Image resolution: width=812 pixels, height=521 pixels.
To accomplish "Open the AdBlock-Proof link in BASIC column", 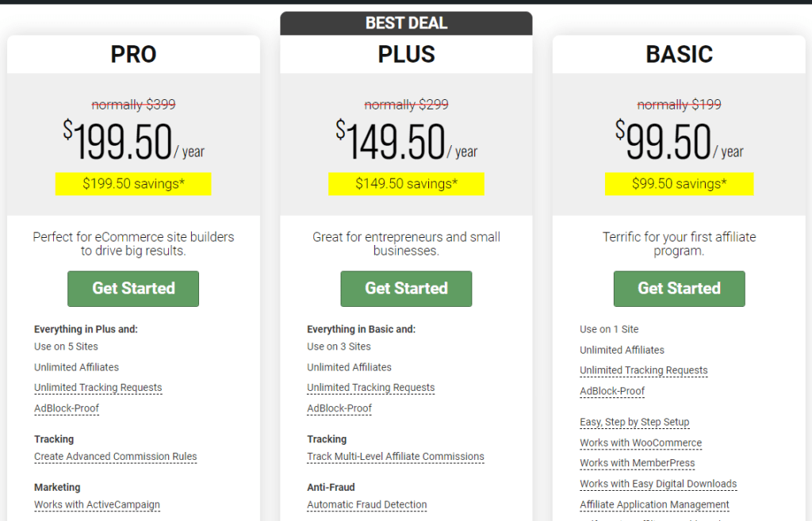I will coord(612,391).
